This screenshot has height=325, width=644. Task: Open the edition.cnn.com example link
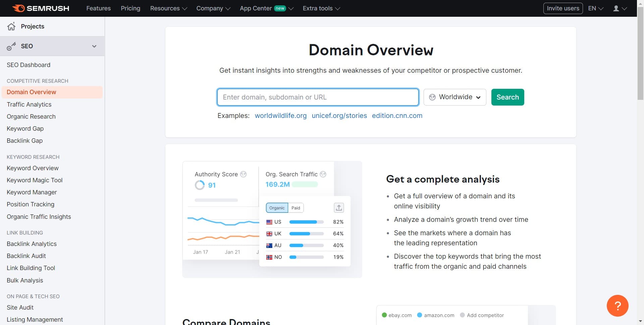click(397, 116)
